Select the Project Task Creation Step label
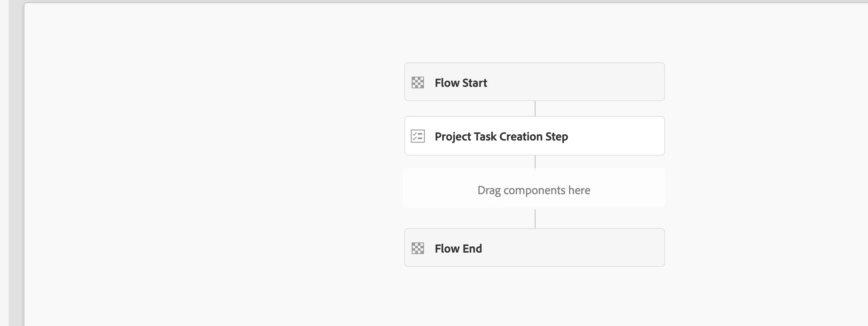This screenshot has height=326, width=868. tap(501, 137)
